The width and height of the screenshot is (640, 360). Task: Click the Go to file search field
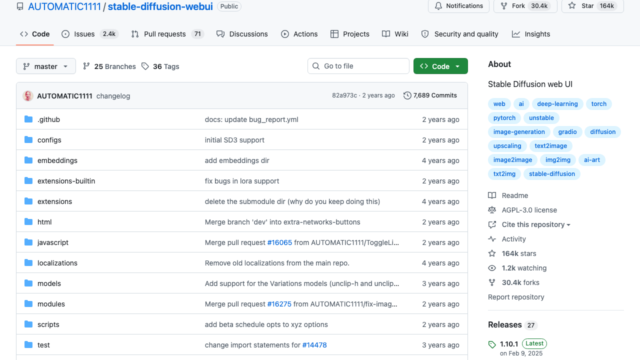[358, 66]
